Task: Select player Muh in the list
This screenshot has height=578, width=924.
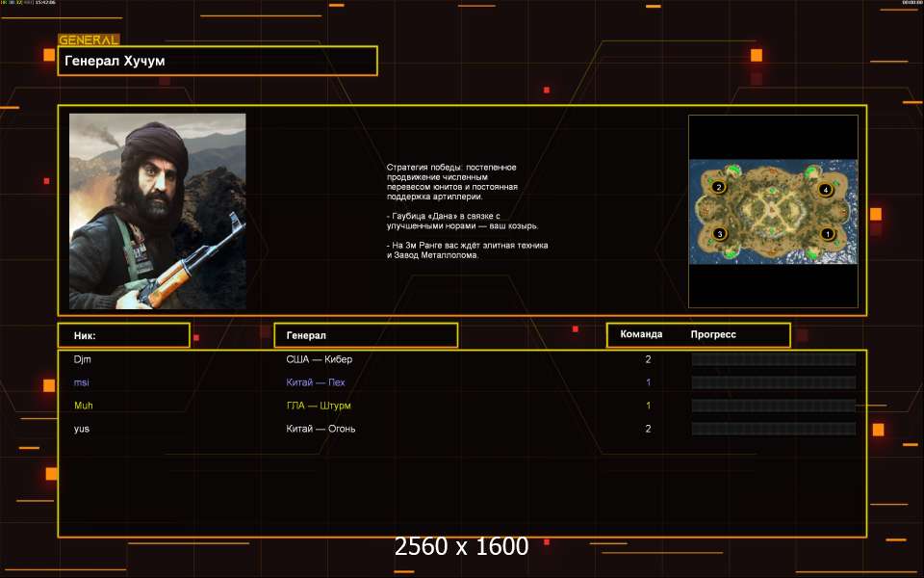Action: [84, 406]
